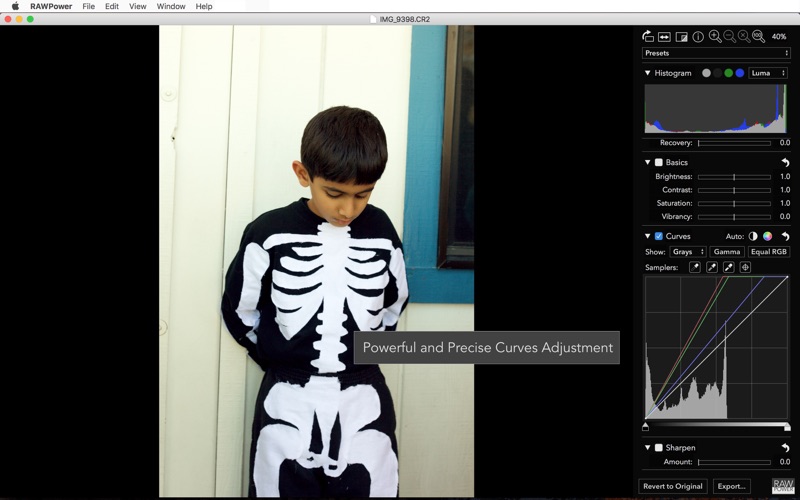Open the Luma histogram mode dropdown

(768, 73)
